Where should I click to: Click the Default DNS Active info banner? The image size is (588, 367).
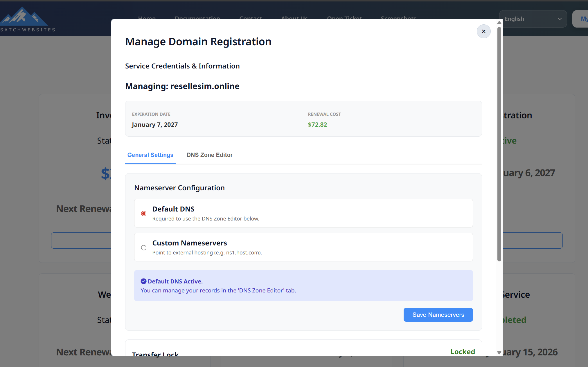point(303,286)
